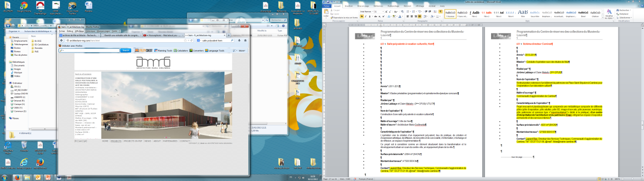Click the numbered list icon in Word
This screenshot has width=644, height=181.
click(x=413, y=12)
